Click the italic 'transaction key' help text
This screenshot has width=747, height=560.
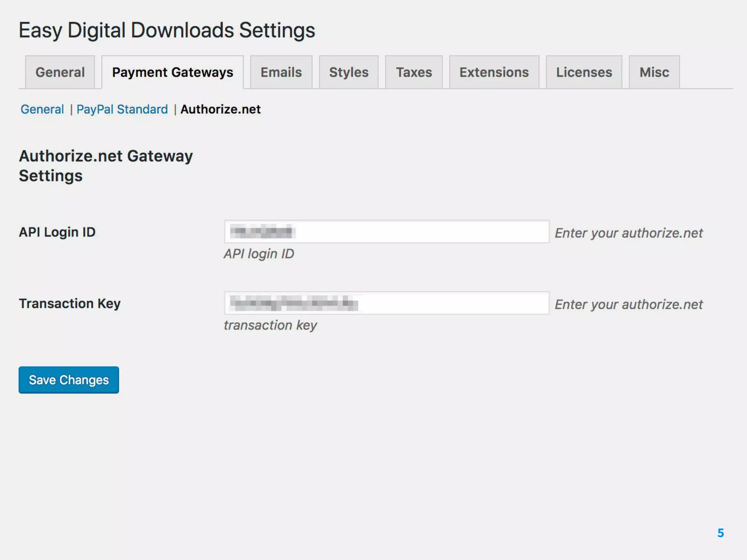270,325
